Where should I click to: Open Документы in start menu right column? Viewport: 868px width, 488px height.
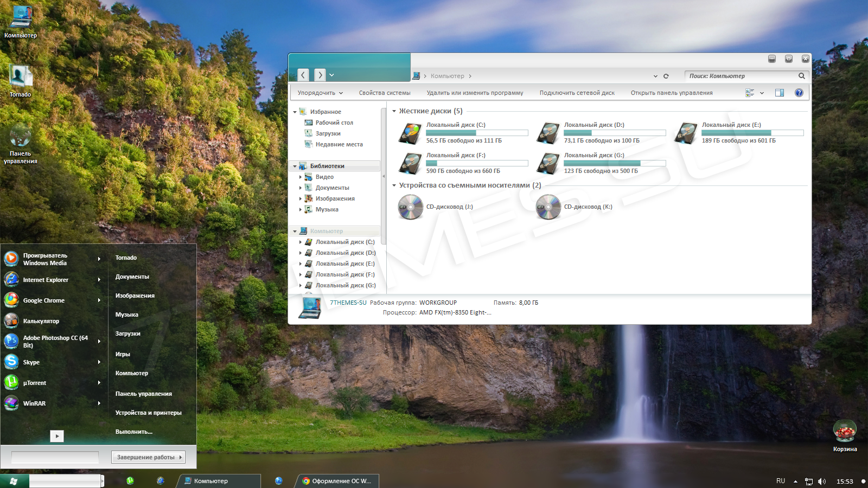coord(132,277)
